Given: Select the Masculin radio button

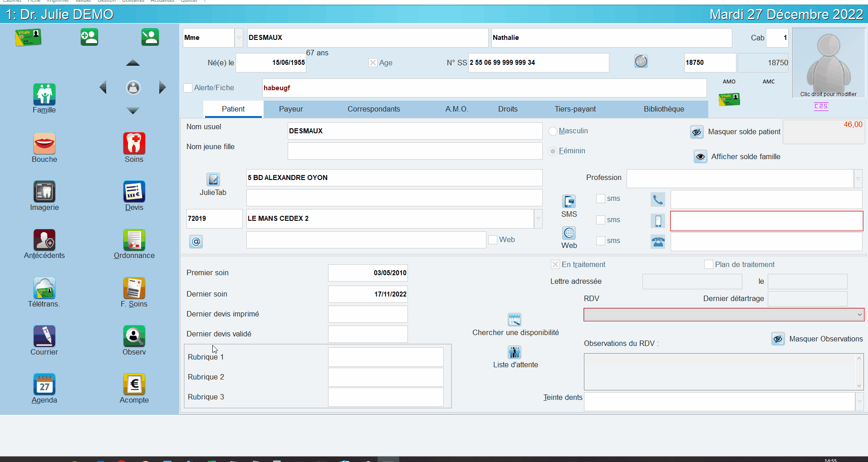Looking at the screenshot, I should [553, 131].
